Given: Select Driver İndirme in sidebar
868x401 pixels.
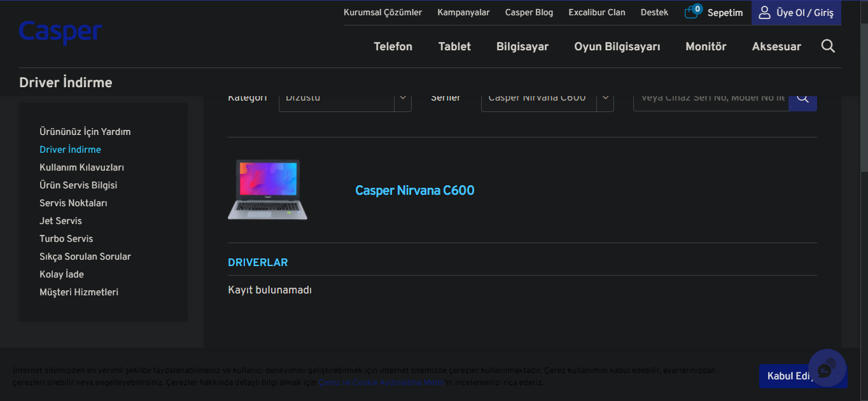Looking at the screenshot, I should click(x=70, y=150).
